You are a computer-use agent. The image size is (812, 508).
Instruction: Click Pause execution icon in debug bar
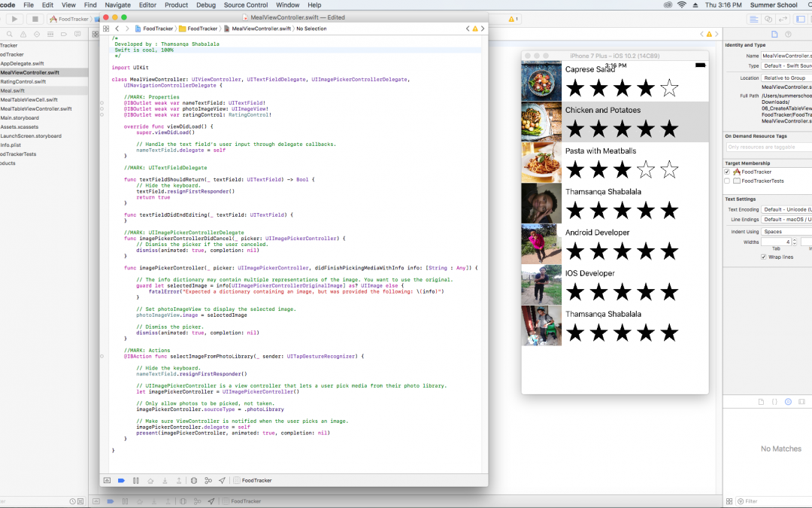pyautogui.click(x=135, y=480)
